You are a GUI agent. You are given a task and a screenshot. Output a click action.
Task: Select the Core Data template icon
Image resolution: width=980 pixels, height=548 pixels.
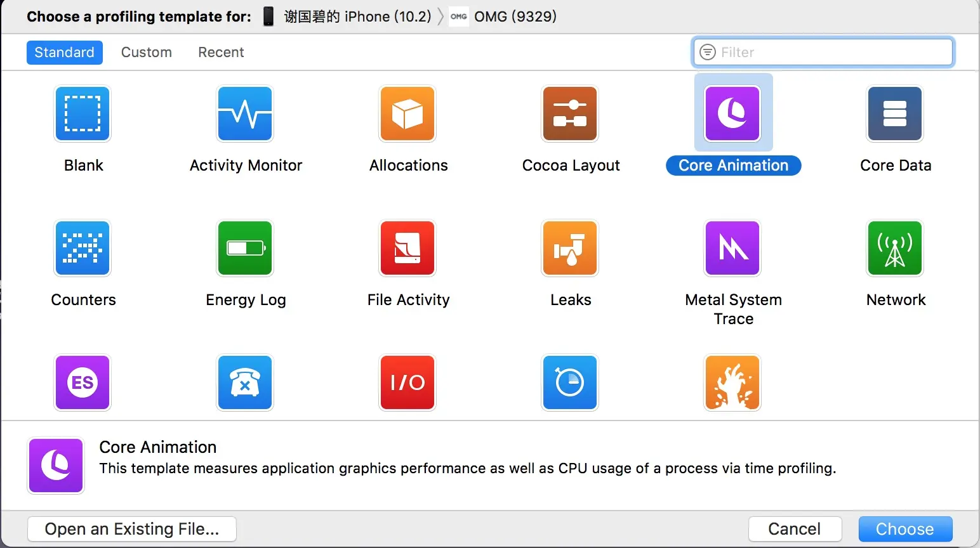pyautogui.click(x=895, y=114)
